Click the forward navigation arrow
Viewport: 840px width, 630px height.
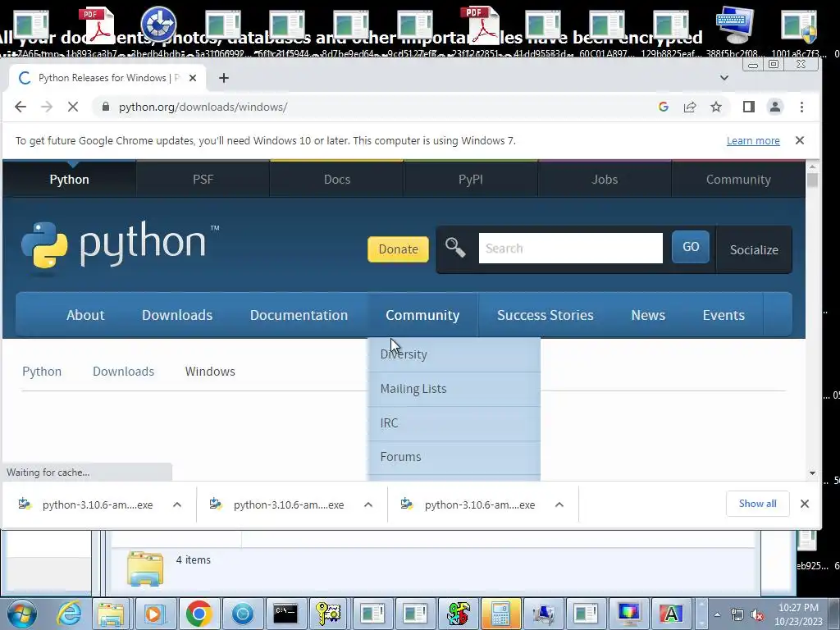tap(47, 107)
